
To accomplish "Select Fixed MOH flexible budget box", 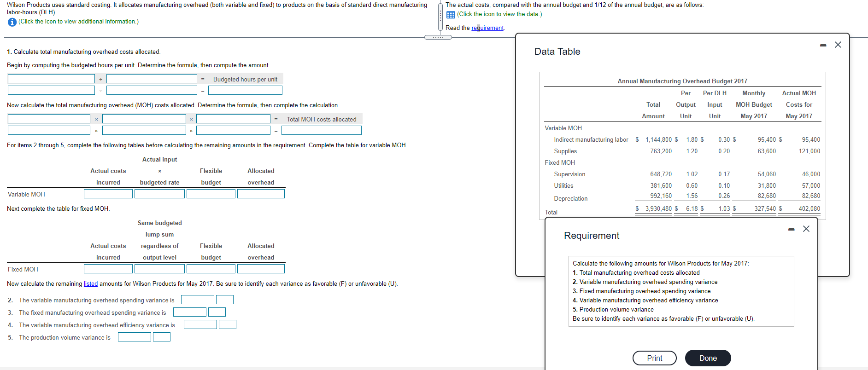I will (211, 269).
